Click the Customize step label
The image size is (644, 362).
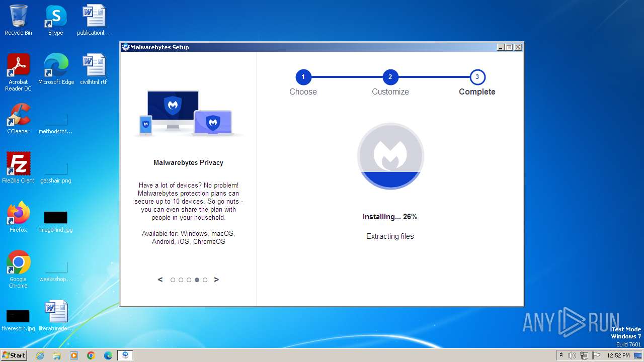click(390, 92)
